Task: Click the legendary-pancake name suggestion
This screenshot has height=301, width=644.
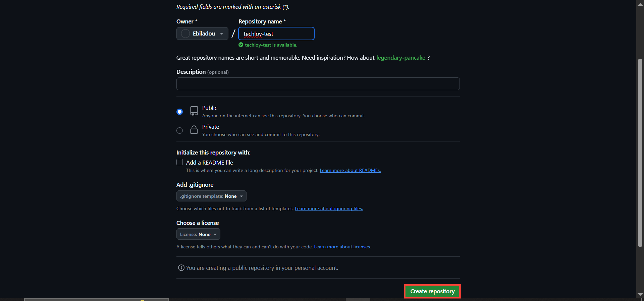Action: click(x=400, y=58)
